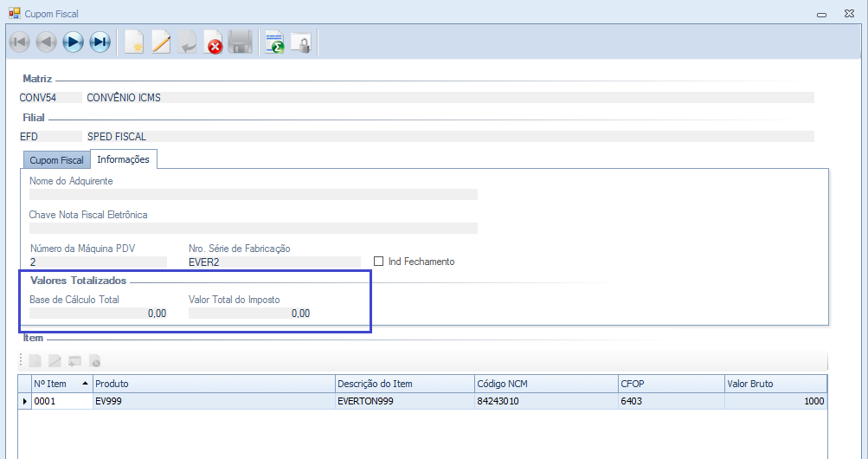868x459 pixels.
Task: Click Base de Cálculo Total field
Action: (x=98, y=314)
